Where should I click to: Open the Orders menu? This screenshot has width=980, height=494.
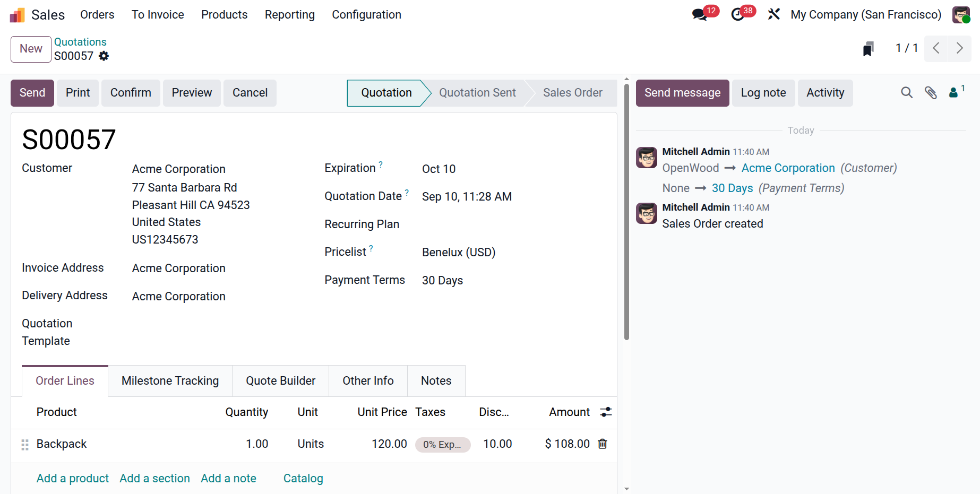97,15
